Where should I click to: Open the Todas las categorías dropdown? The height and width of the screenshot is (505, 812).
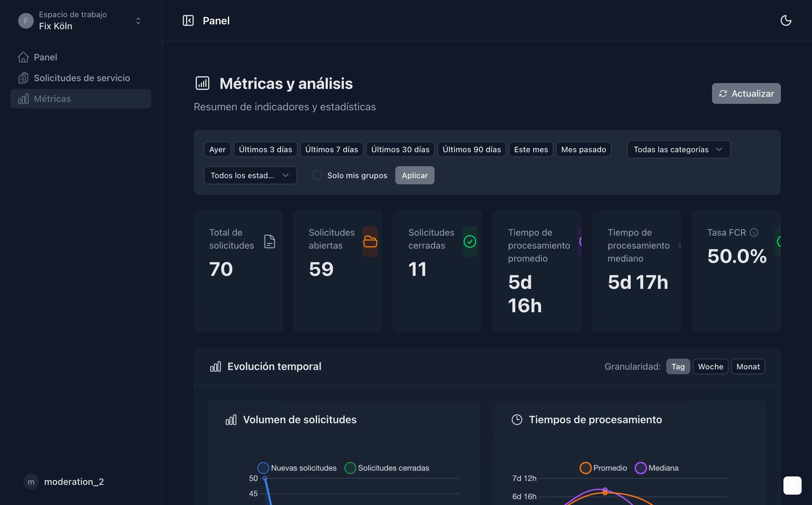pos(678,149)
